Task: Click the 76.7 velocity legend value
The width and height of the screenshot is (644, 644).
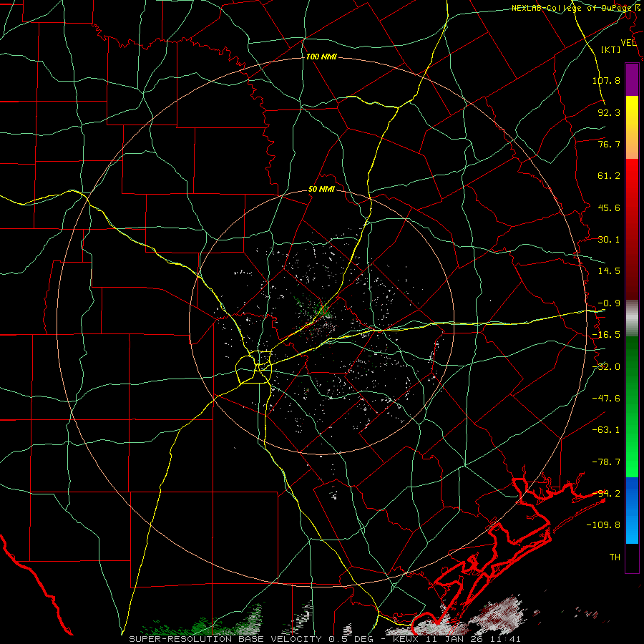Action: [609, 144]
